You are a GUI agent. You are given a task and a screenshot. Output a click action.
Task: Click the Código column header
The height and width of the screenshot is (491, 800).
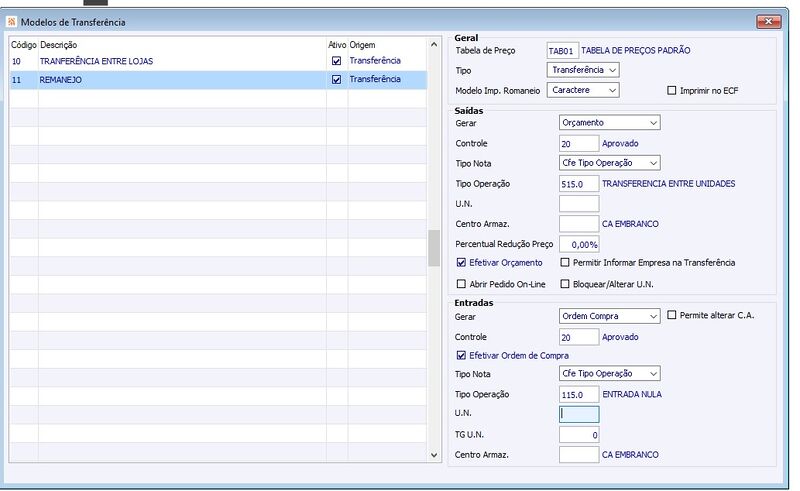pos(24,45)
